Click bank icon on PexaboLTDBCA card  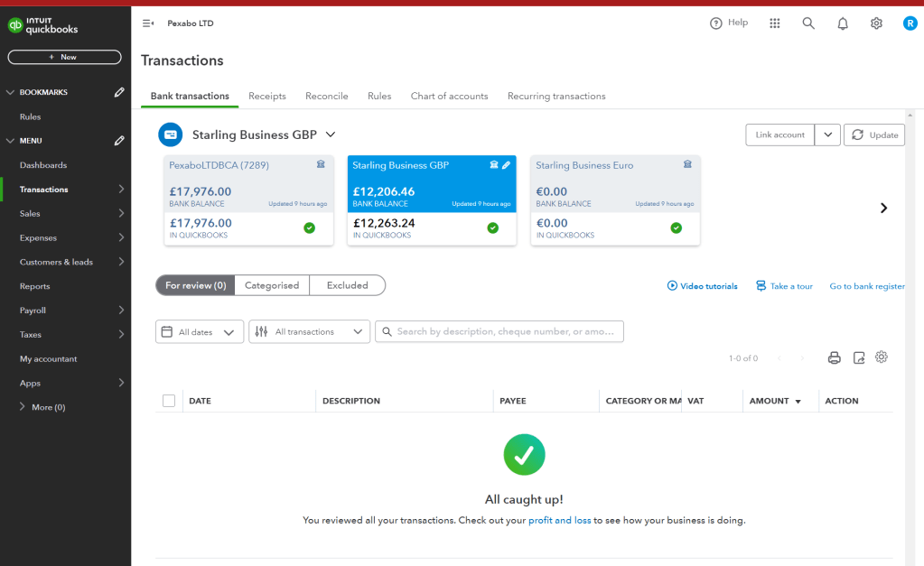tap(321, 164)
